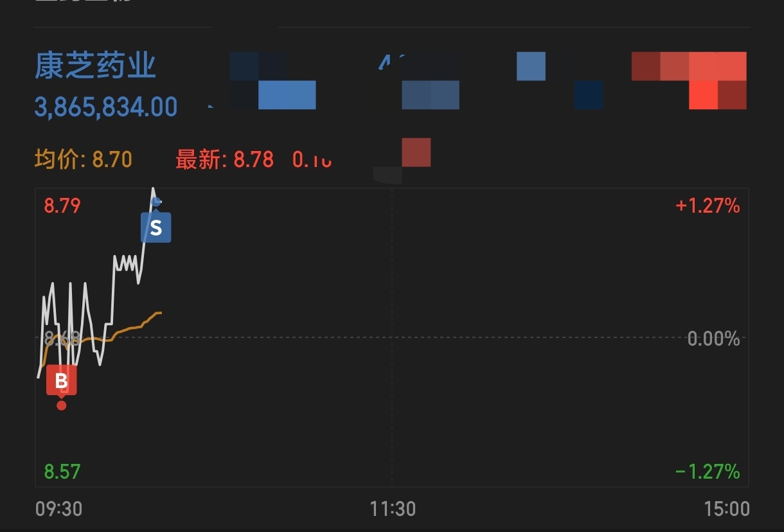Image resolution: width=784 pixels, height=532 pixels.
Task: Click the +1.27% percentage axis label
Action: (x=707, y=206)
